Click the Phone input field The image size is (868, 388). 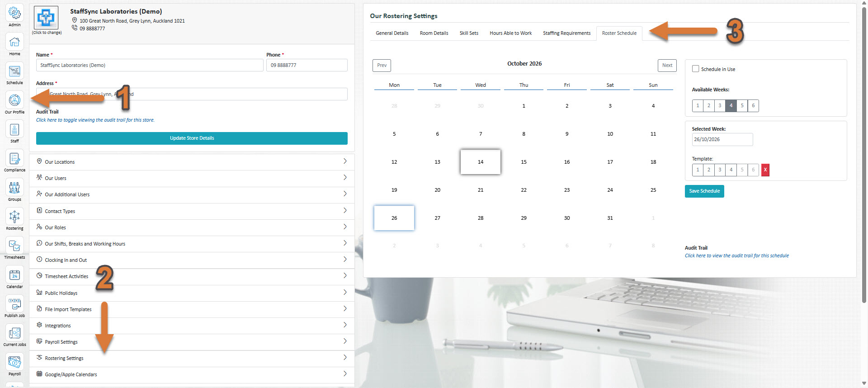307,65
